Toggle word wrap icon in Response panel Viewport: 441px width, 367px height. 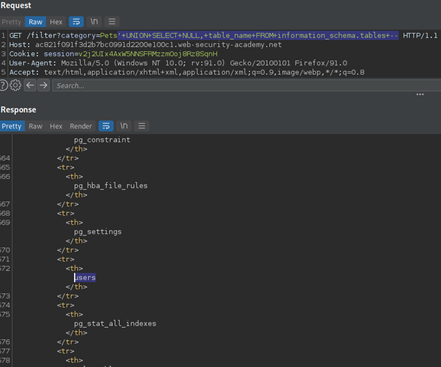106,126
